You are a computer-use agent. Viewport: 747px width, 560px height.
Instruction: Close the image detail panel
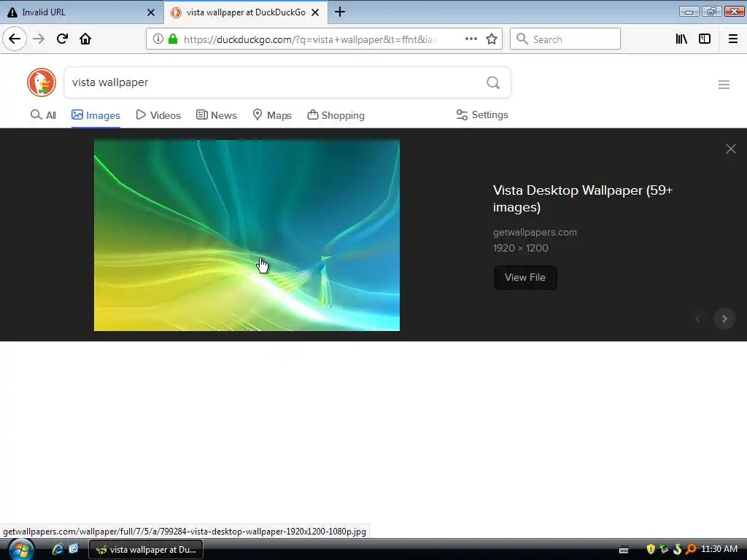[x=730, y=149]
